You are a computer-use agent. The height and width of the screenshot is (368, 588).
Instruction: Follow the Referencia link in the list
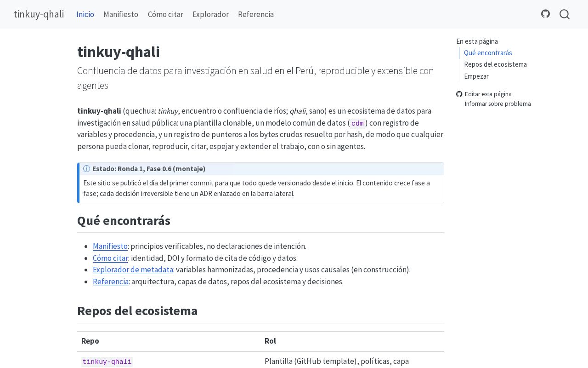tap(111, 282)
